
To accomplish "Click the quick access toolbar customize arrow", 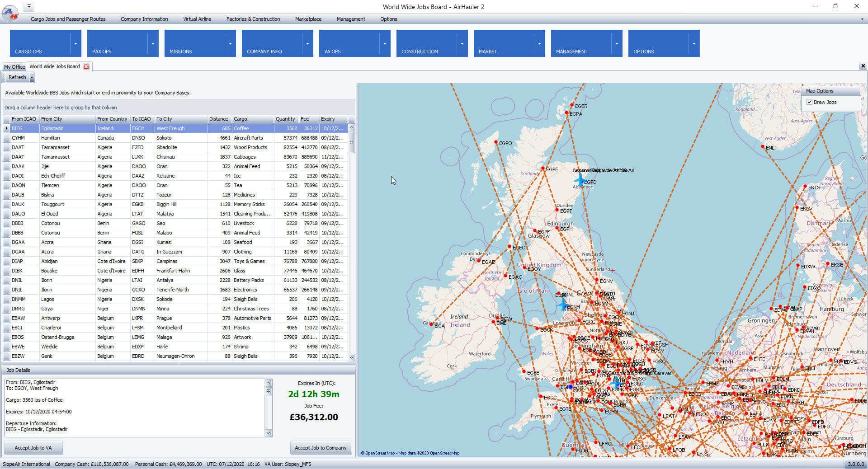I will (29, 6).
